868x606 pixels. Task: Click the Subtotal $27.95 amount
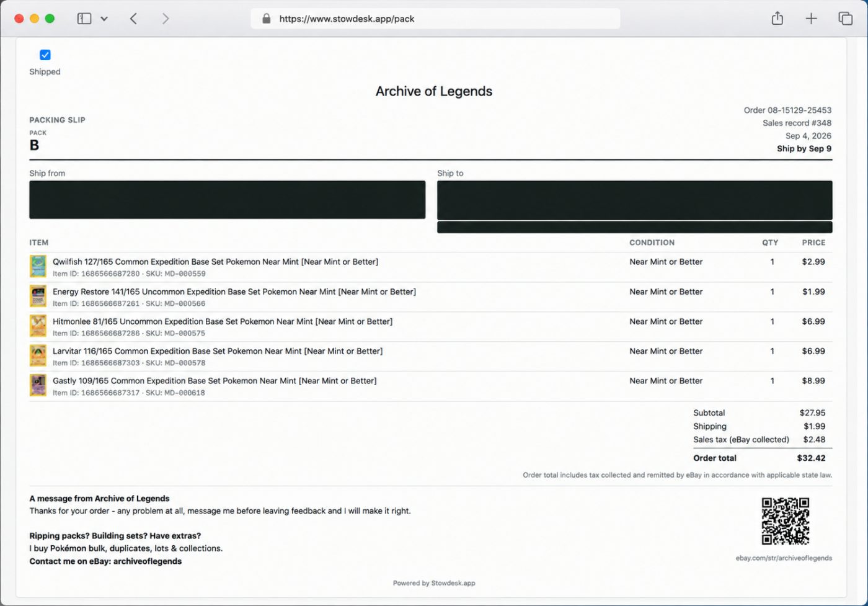812,413
